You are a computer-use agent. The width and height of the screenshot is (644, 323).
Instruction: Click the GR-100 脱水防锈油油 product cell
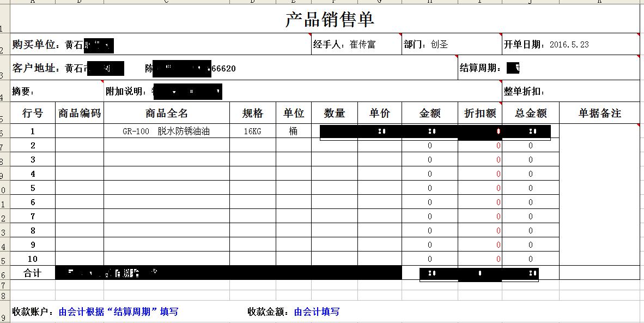click(x=166, y=131)
